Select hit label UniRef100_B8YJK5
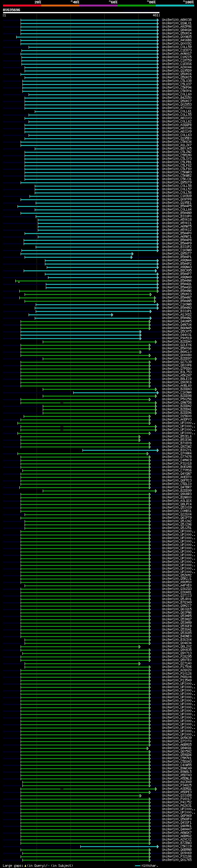Viewport: 197px width, 868px height. (x=177, y=149)
